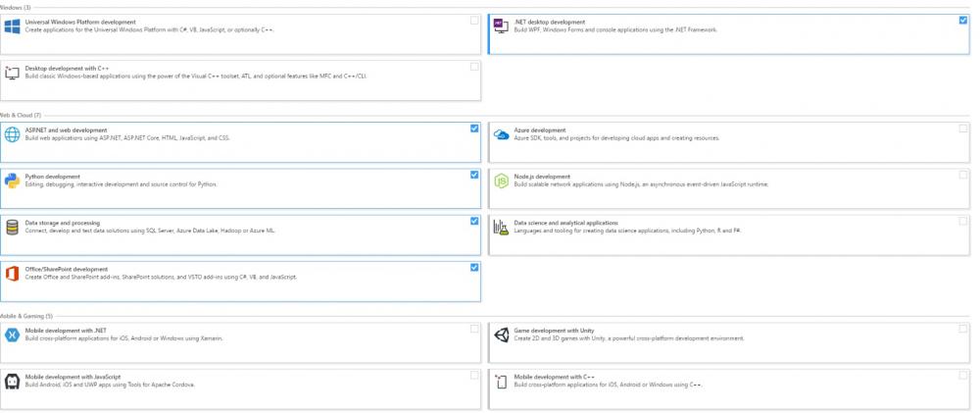Click the Office/SharePoint logo icon
Image resolution: width=980 pixels, height=413 pixels.
(12, 274)
